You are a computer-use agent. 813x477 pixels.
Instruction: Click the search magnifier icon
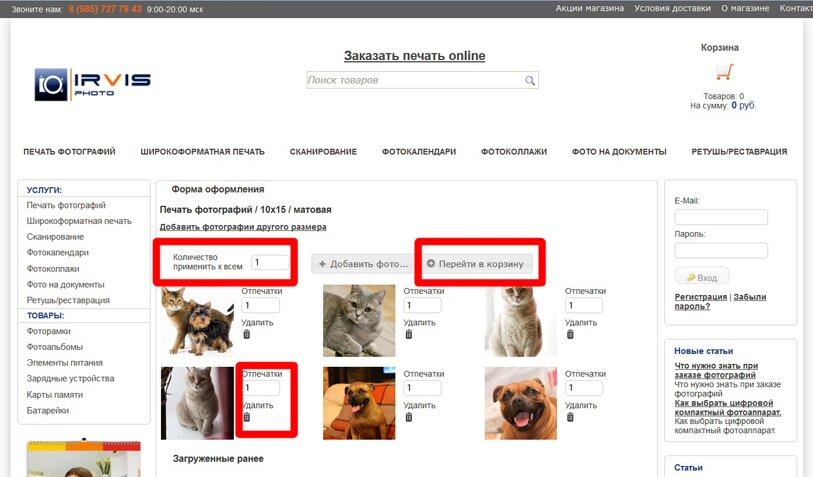(x=530, y=81)
